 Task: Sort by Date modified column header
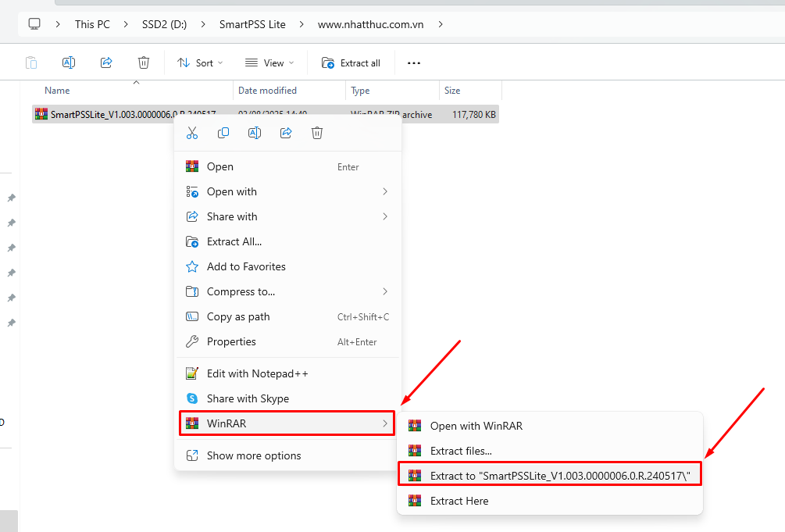coord(267,91)
